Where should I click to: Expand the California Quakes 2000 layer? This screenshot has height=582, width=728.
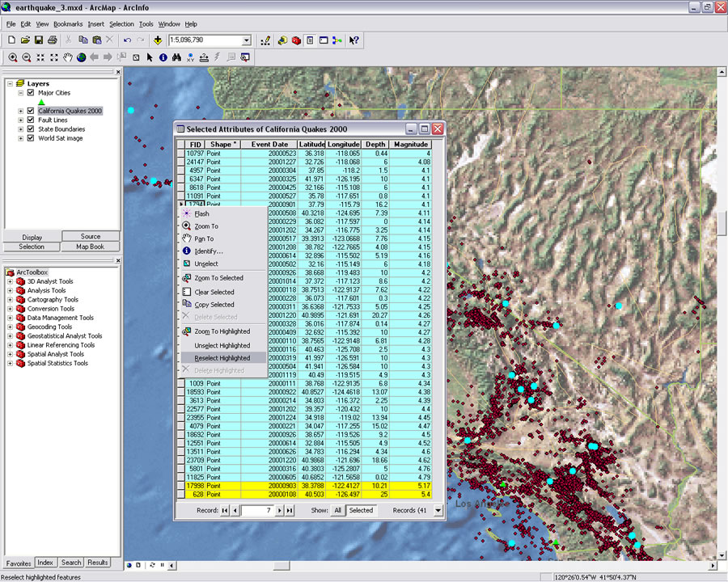[20, 111]
